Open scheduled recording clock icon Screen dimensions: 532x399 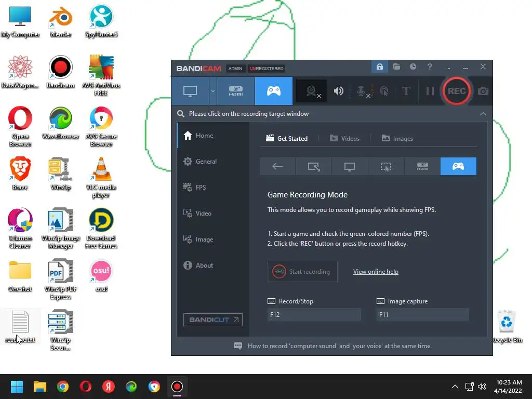[x=413, y=66]
